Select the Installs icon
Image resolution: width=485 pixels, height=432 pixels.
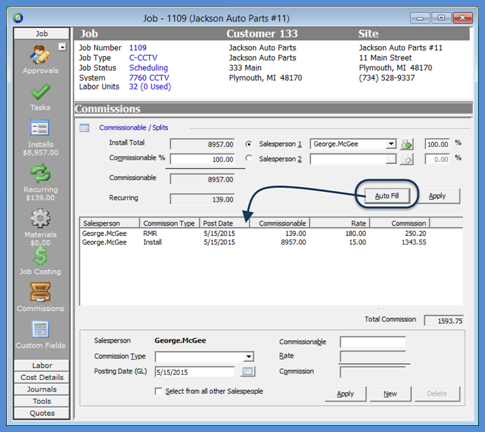[x=40, y=128]
